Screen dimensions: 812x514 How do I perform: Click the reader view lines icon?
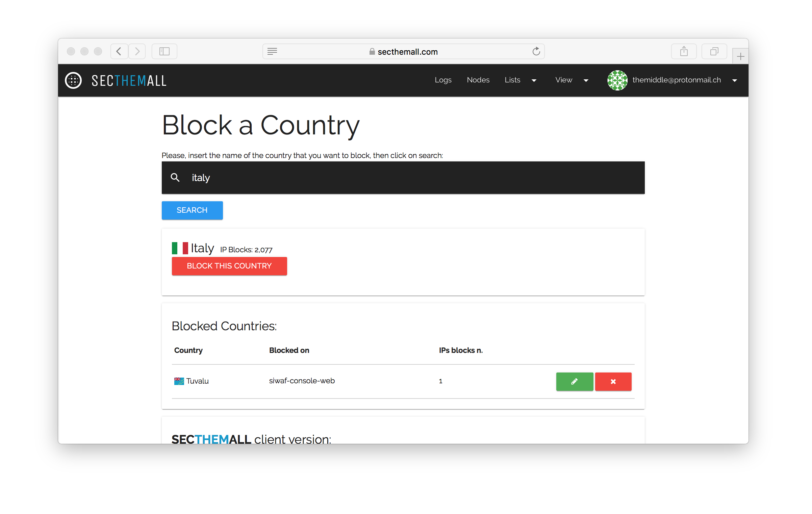(x=272, y=51)
